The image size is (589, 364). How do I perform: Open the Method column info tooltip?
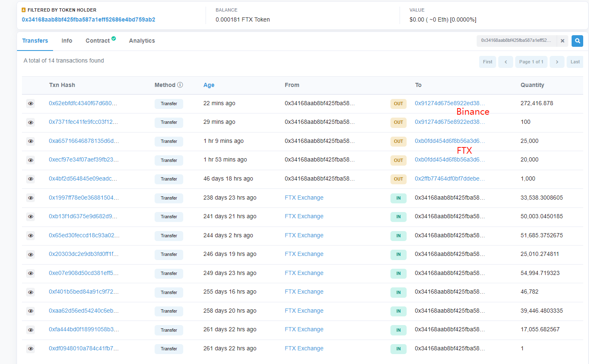pos(180,84)
